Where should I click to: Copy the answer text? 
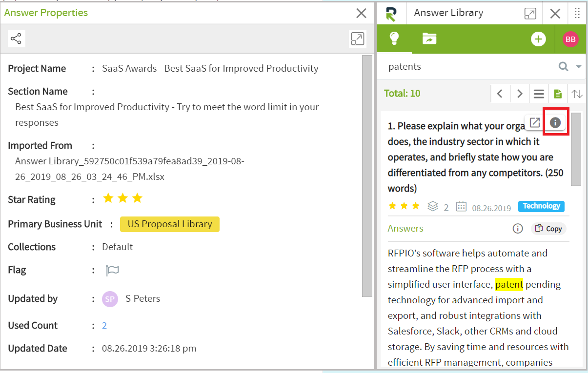[548, 229]
